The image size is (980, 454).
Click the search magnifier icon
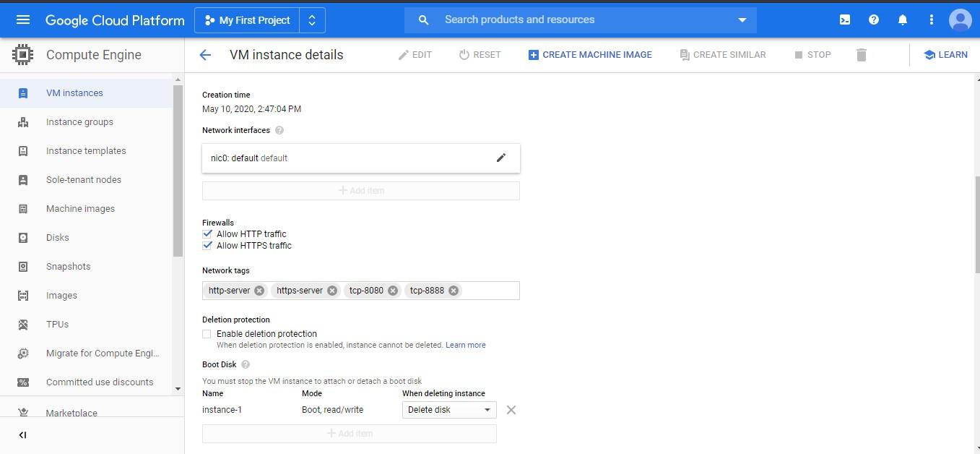coord(424,20)
